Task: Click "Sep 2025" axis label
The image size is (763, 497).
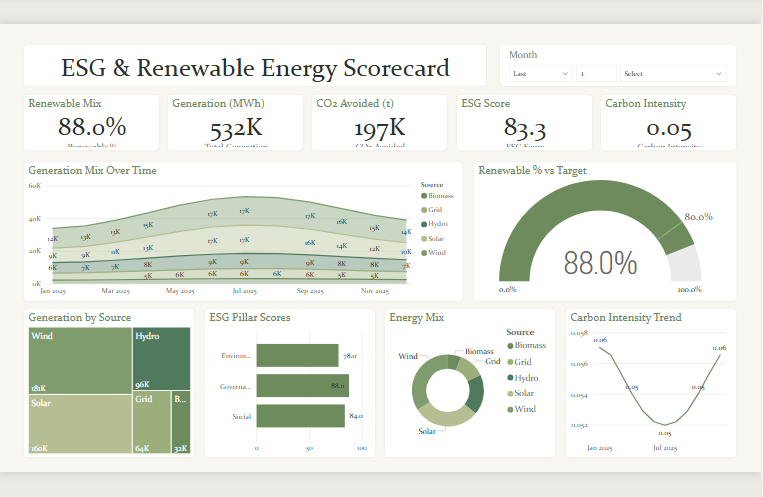Action: 310,291
